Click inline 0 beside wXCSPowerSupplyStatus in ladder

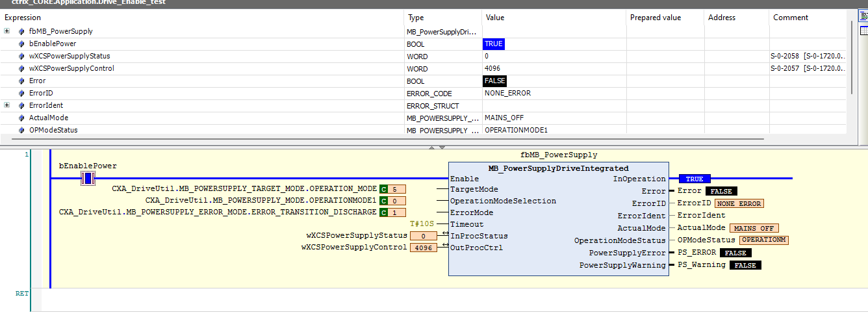click(424, 236)
